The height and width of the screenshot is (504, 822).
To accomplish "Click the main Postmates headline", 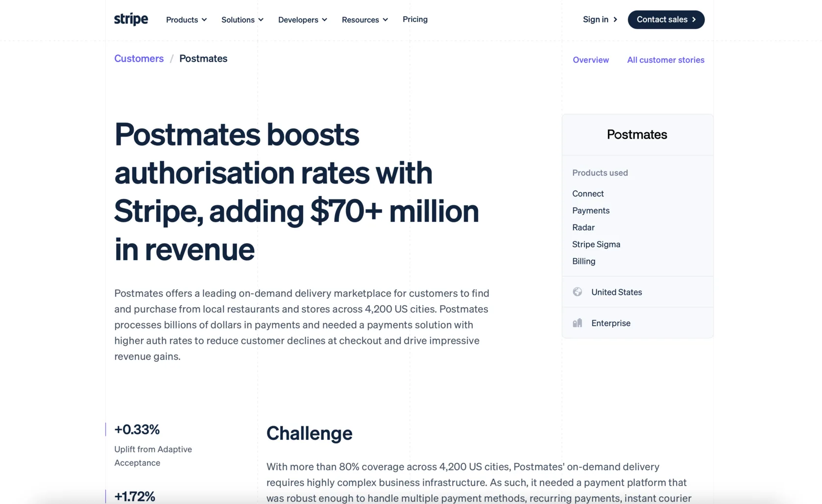I will [296, 191].
